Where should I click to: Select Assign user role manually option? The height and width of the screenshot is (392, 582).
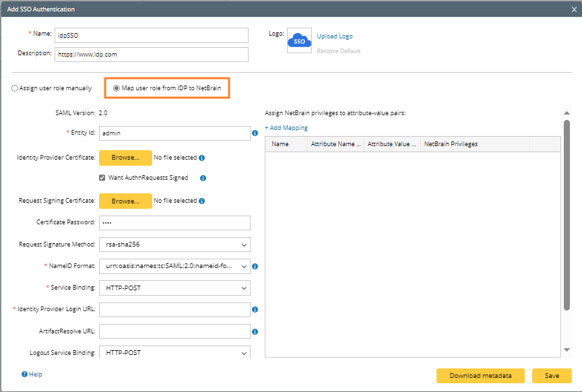tap(15, 88)
